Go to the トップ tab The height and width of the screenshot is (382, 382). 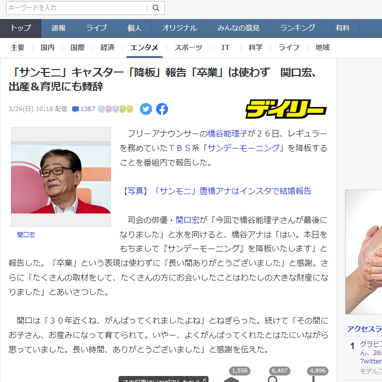(x=21, y=28)
